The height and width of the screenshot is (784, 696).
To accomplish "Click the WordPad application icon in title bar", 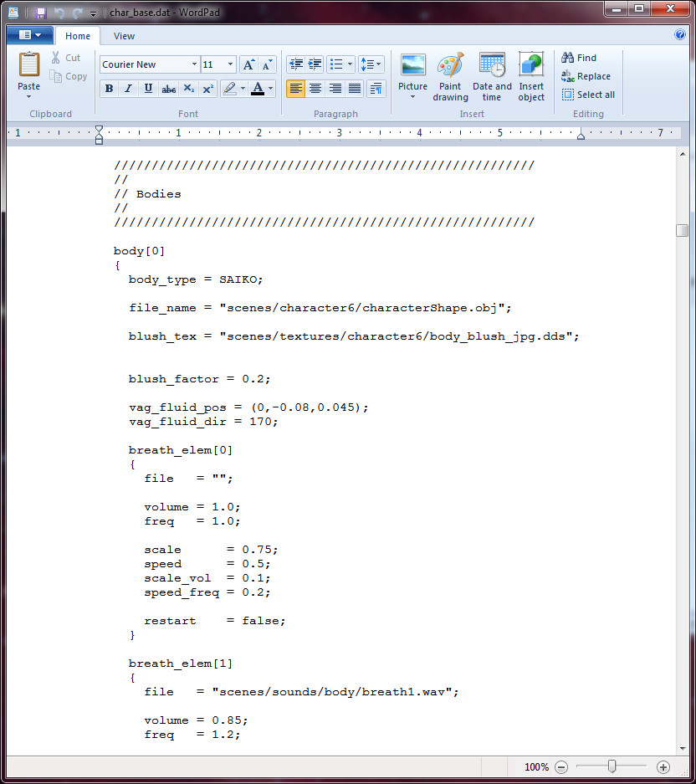I will point(13,12).
